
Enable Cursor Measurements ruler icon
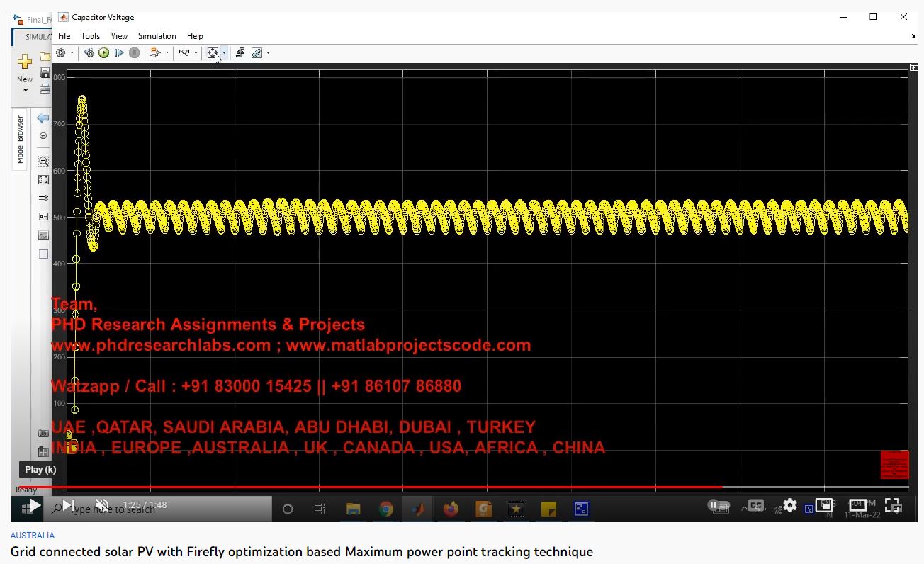click(x=257, y=53)
